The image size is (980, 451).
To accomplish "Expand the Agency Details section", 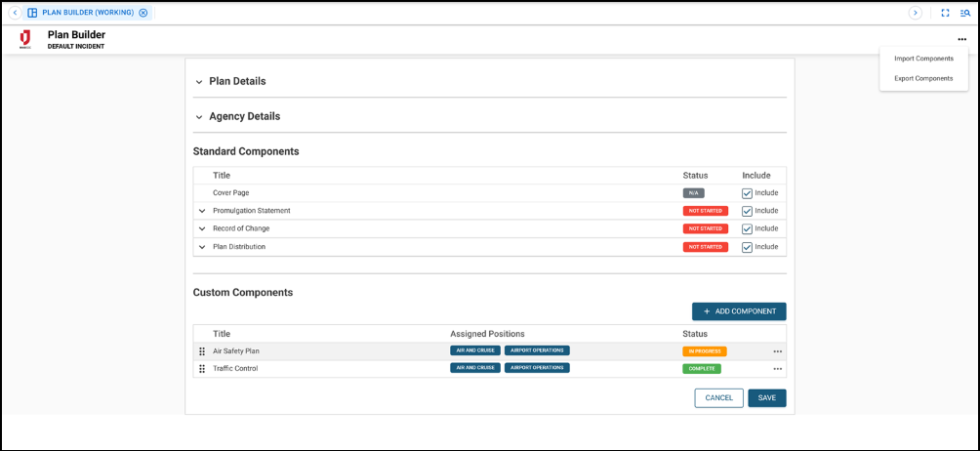I will click(199, 117).
